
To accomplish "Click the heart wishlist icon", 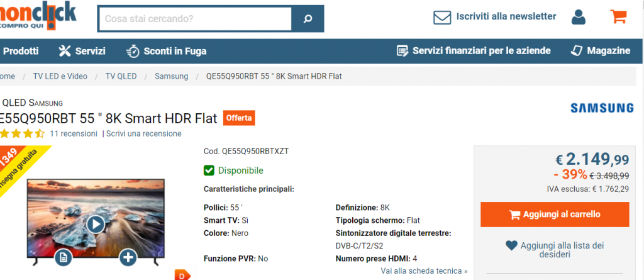I will pyautogui.click(x=511, y=246).
